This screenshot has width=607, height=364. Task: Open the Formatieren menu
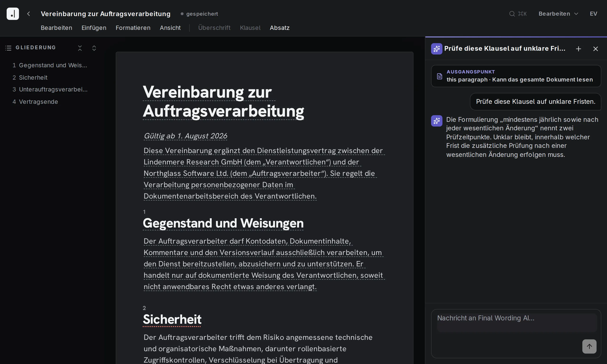(133, 28)
